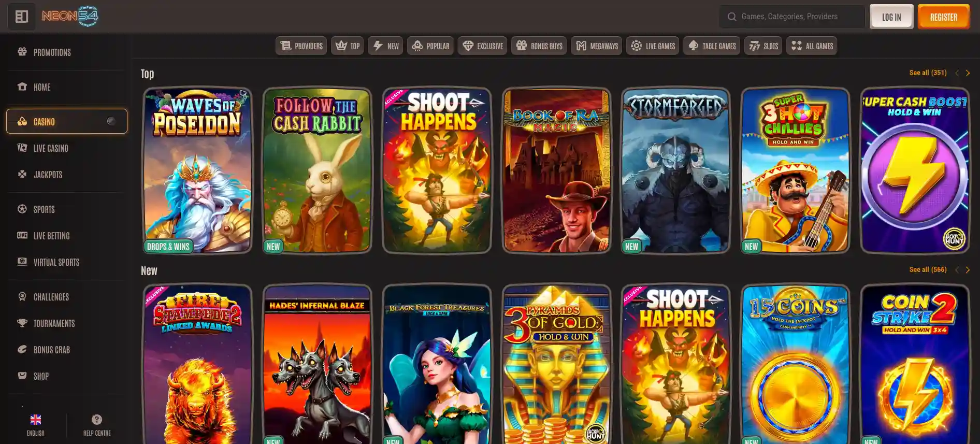Collapse the sidebar with the panel icon
Image resolution: width=980 pixels, height=444 pixels.
21,17
